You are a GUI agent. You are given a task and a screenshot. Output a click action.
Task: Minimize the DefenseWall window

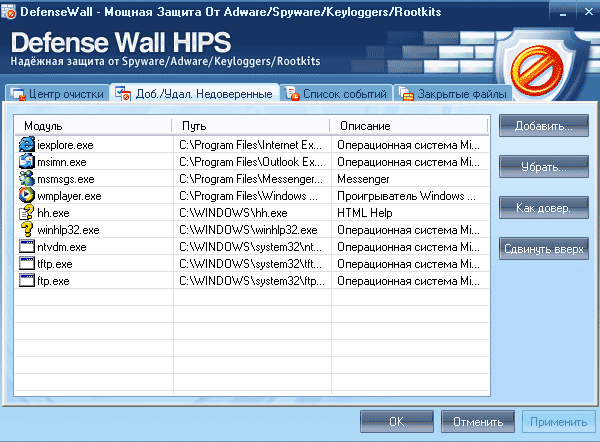(563, 12)
